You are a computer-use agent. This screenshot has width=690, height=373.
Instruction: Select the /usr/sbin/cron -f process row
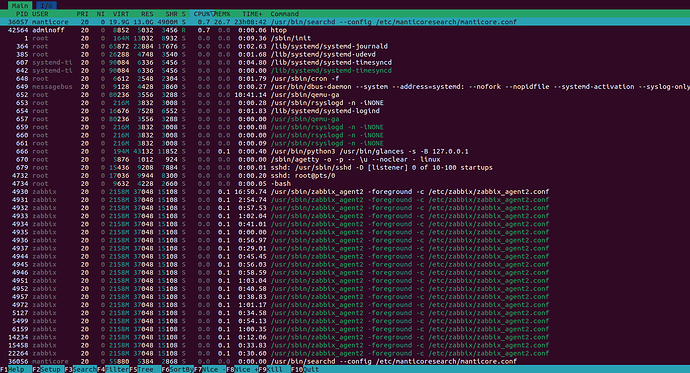(345, 79)
